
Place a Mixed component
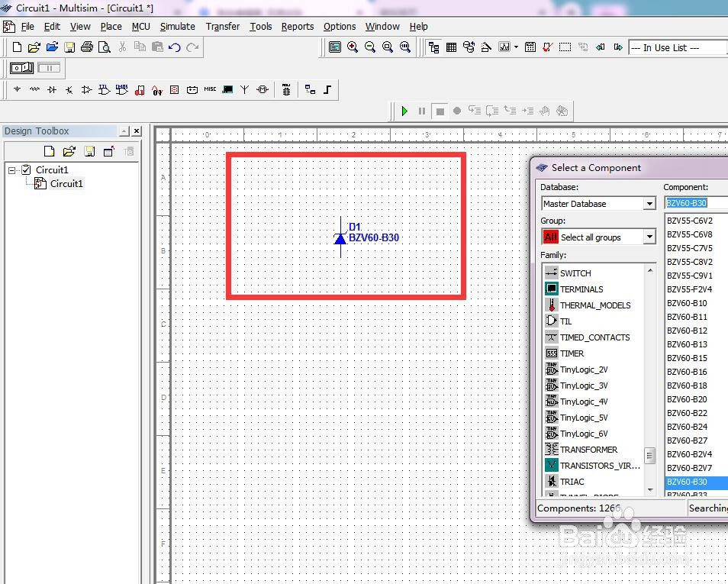pos(157,89)
